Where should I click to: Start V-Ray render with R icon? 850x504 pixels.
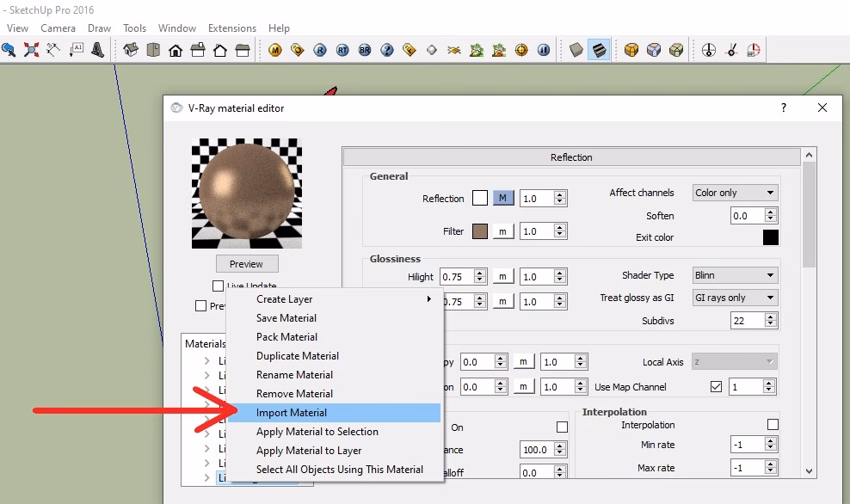[x=320, y=51]
